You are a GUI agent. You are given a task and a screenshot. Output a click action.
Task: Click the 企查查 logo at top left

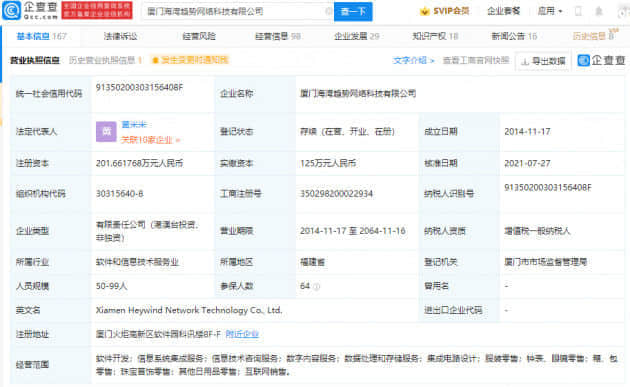[x=30, y=10]
